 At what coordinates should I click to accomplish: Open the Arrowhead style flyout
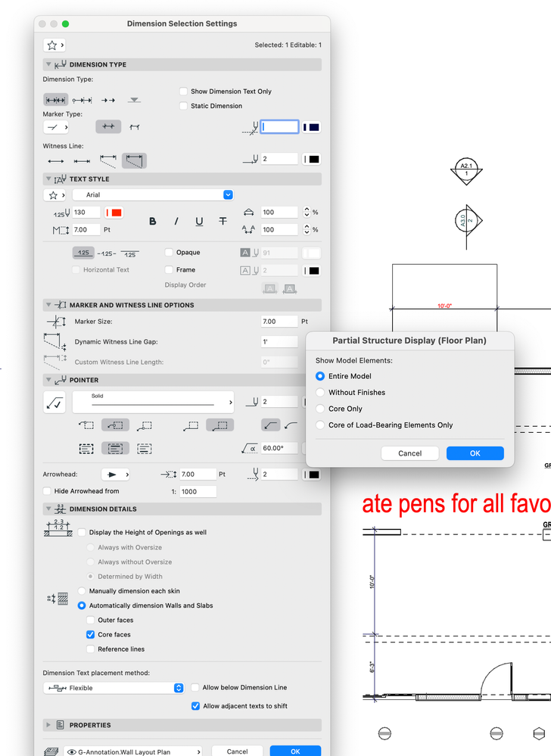click(115, 474)
